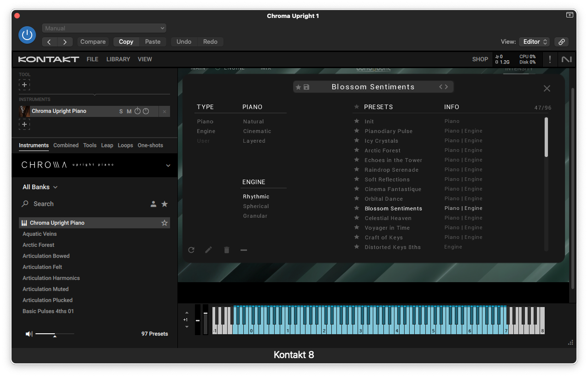Viewport: 588px width, 377px height.
Task: Click the Redo button
Action: pyautogui.click(x=210, y=42)
